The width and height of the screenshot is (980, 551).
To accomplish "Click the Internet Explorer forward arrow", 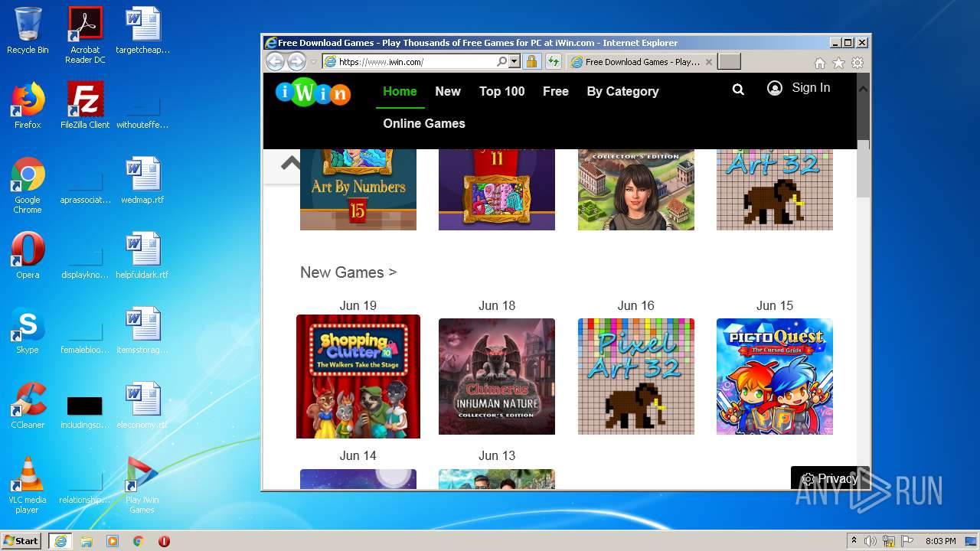I will pos(296,62).
